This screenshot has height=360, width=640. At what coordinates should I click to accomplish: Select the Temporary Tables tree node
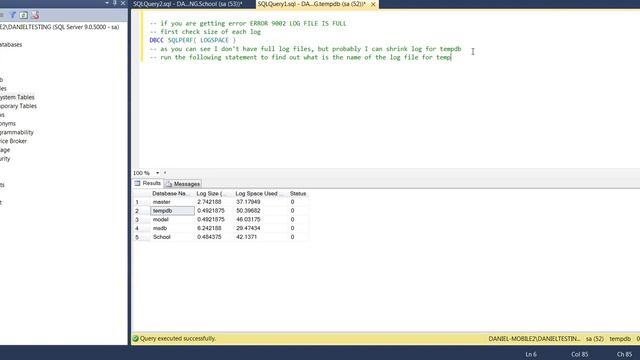(x=18, y=106)
